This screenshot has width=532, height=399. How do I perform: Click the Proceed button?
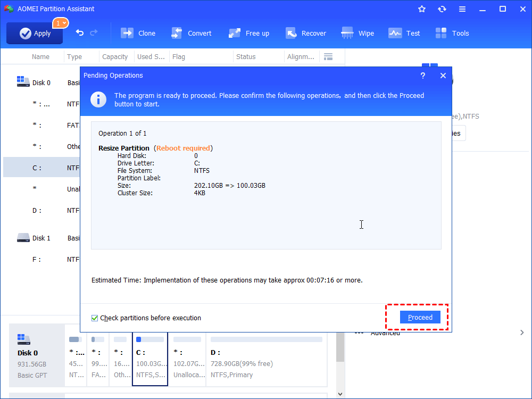click(420, 317)
